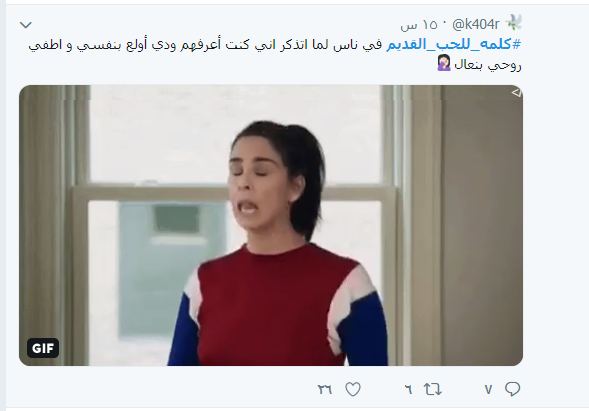Viewport: 589px width, 411px height.
Task: Open the tweet options chevron menu
Action: coord(26,25)
